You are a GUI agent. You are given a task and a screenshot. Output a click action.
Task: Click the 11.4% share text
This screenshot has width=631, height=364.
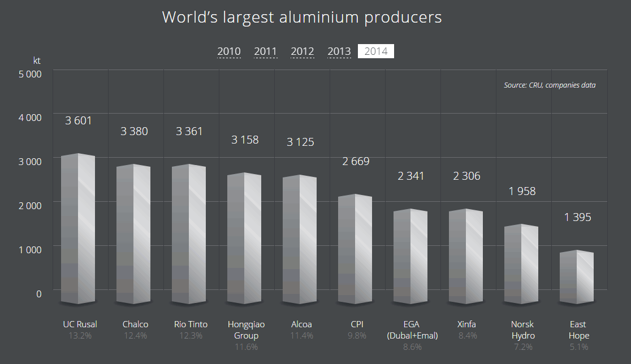coord(301,335)
